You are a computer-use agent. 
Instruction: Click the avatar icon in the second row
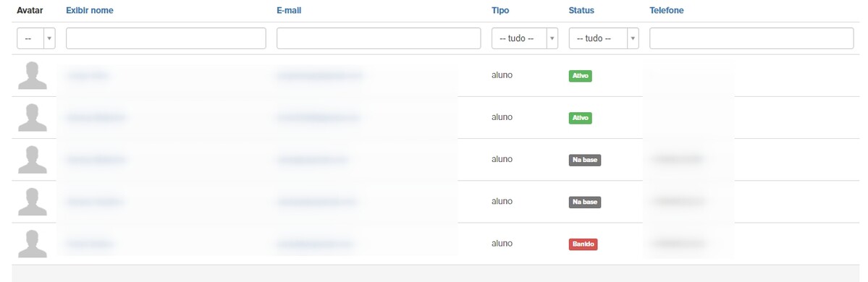(x=33, y=118)
